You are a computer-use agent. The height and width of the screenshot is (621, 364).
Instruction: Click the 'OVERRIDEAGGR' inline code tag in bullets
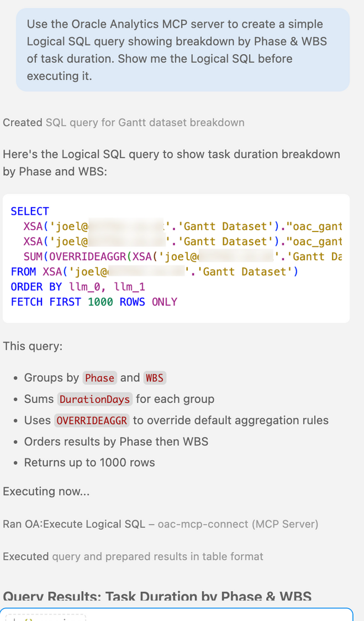click(92, 420)
